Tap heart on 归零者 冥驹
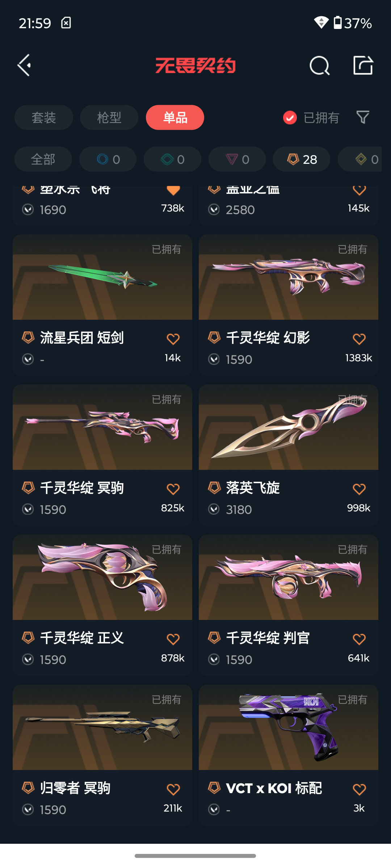The height and width of the screenshot is (868, 391). (x=173, y=789)
